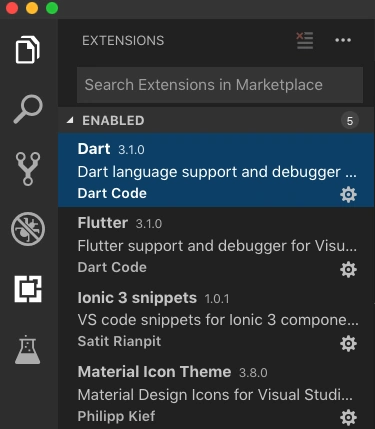Viewport: 375px width, 429px height.
Task: Click Philipp Kief publisher name
Action: point(116,416)
